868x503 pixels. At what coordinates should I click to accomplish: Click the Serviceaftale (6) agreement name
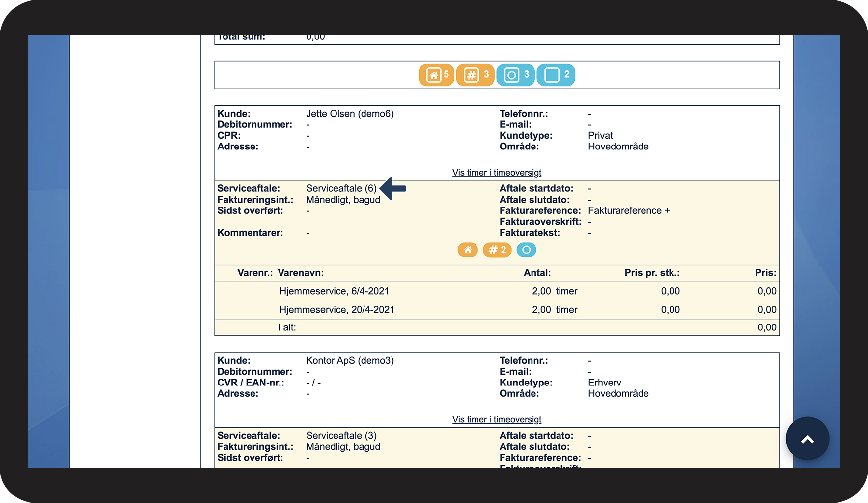pos(341,188)
